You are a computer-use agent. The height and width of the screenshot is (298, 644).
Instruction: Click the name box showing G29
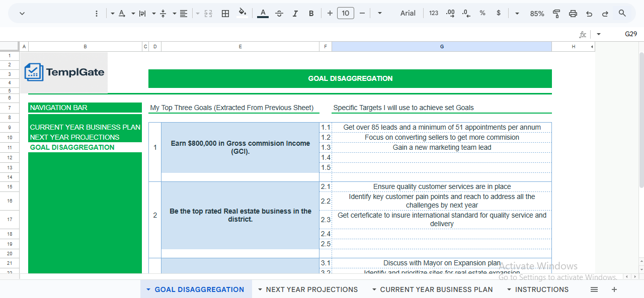pos(631,34)
